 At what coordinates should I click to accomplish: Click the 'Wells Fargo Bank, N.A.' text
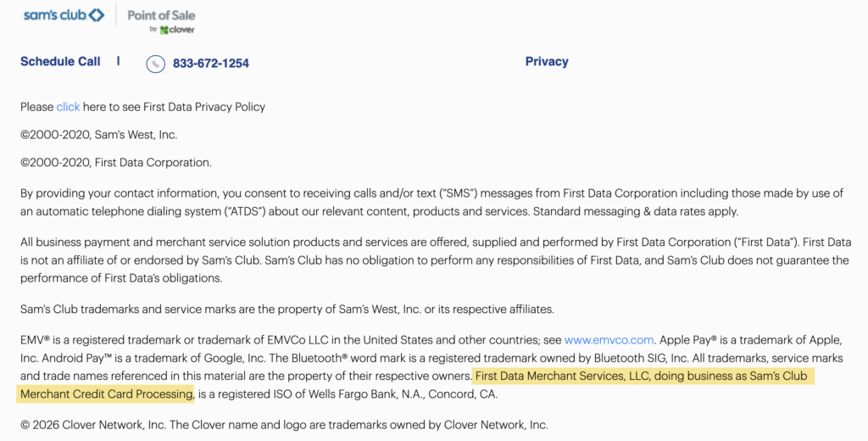point(379,394)
